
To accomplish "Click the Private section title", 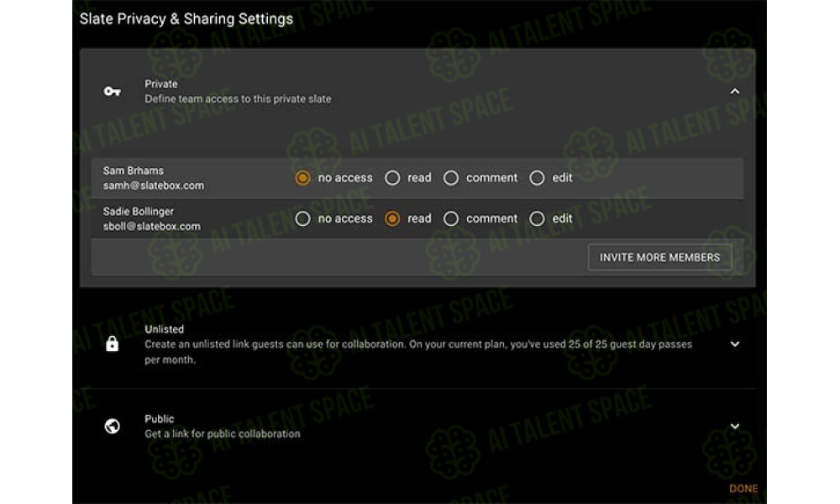I will point(161,84).
